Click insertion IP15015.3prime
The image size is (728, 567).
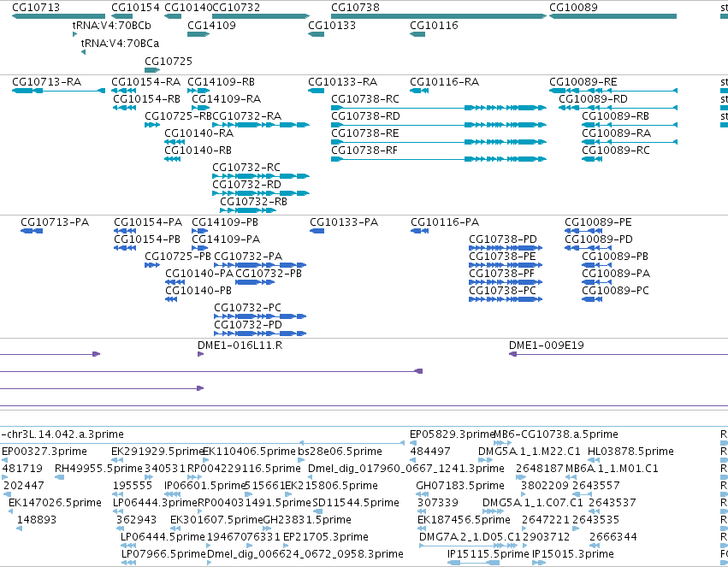point(573,554)
